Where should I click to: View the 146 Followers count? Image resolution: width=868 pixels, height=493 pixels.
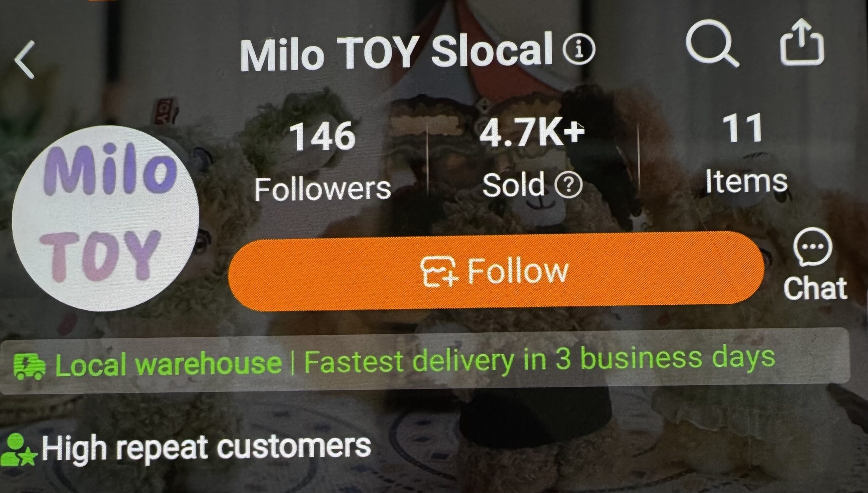point(323,161)
